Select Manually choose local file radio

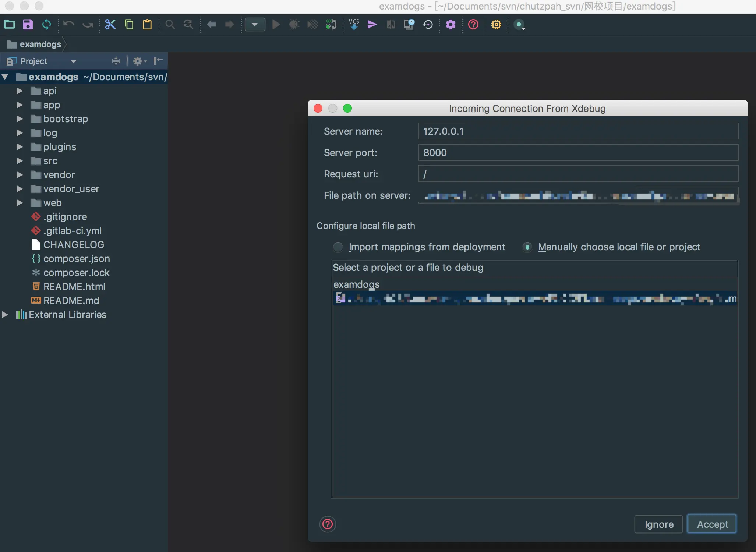(x=527, y=247)
